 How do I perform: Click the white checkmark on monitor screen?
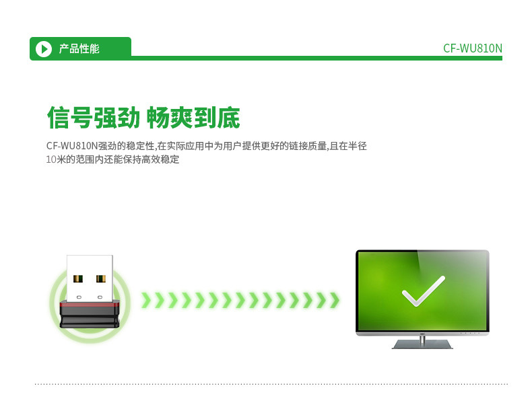pyautogui.click(x=423, y=291)
